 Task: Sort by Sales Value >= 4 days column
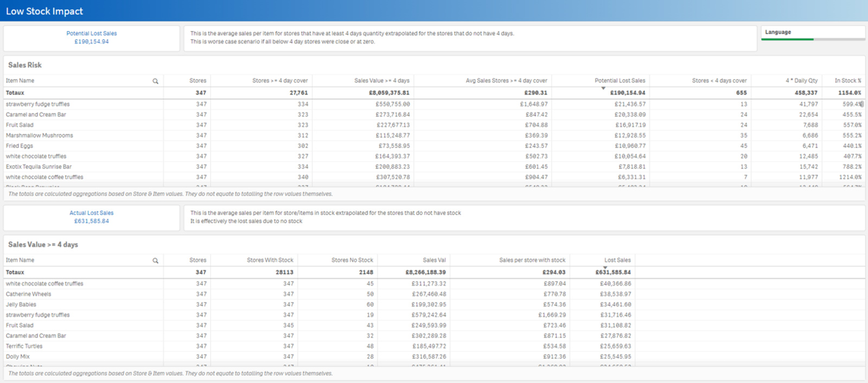pyautogui.click(x=382, y=81)
